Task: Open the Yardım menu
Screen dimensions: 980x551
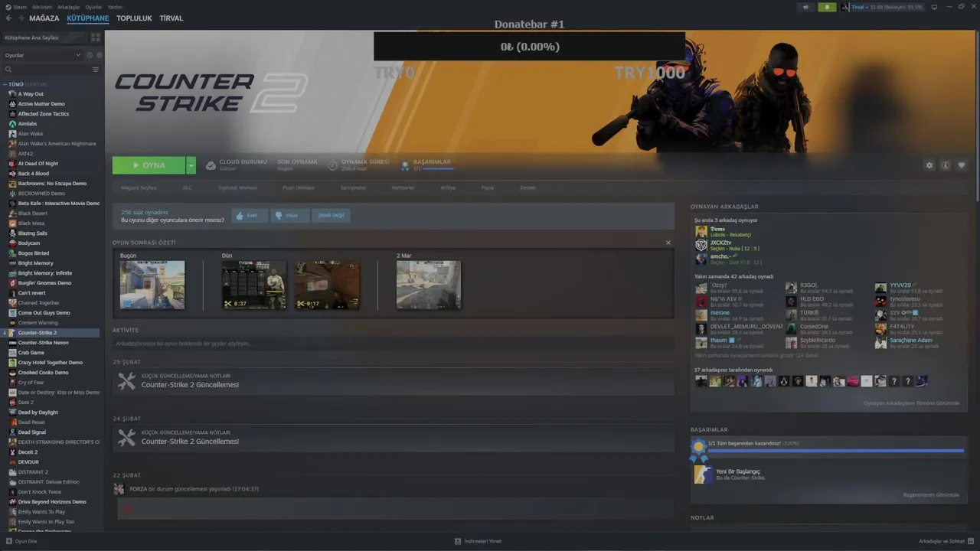Action: [x=115, y=7]
